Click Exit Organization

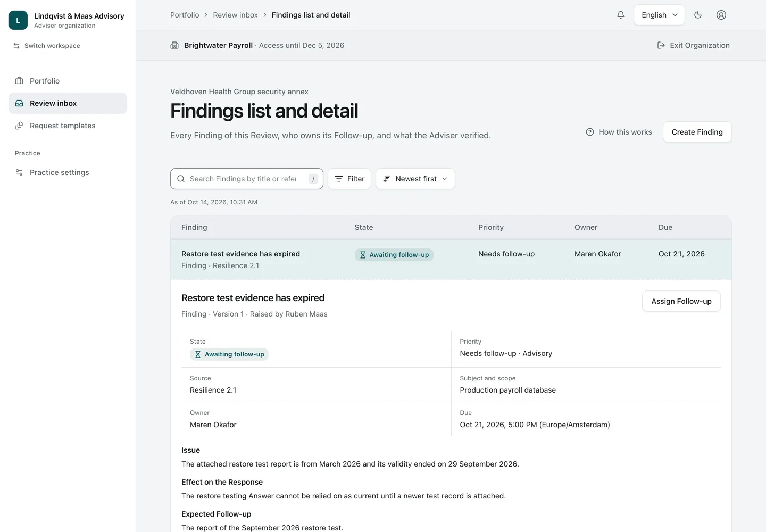(x=694, y=45)
